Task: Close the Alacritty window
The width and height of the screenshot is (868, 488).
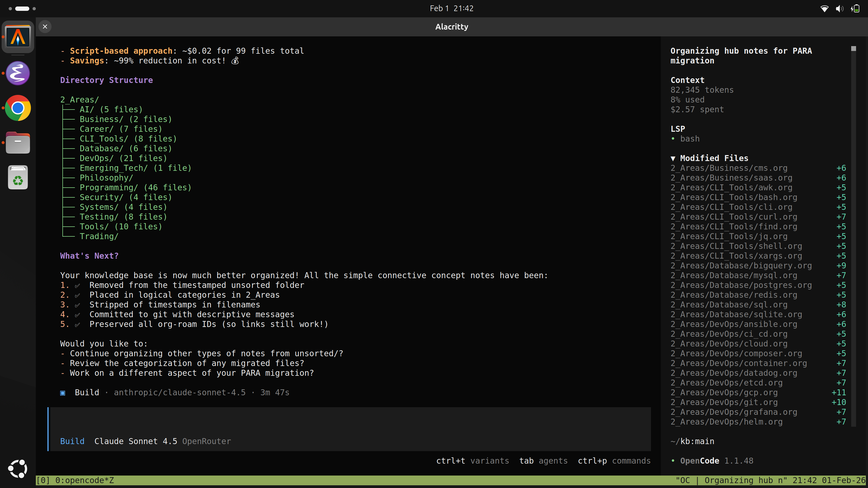Action: click(x=45, y=27)
